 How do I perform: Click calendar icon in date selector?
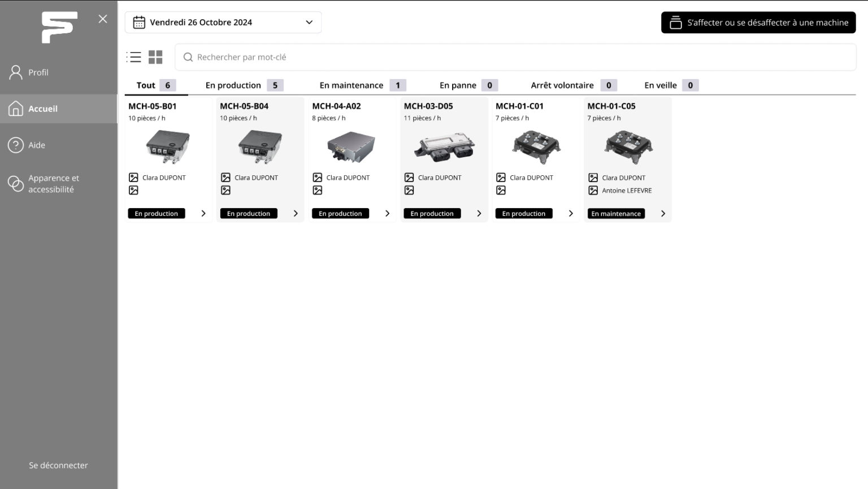(x=139, y=23)
